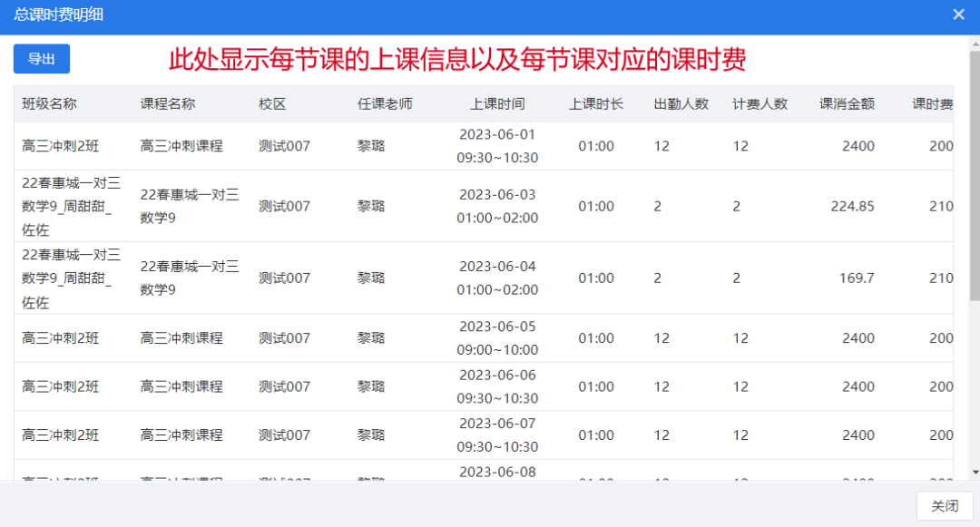
Task: Select the 课消金额 column header
Action: click(x=847, y=104)
